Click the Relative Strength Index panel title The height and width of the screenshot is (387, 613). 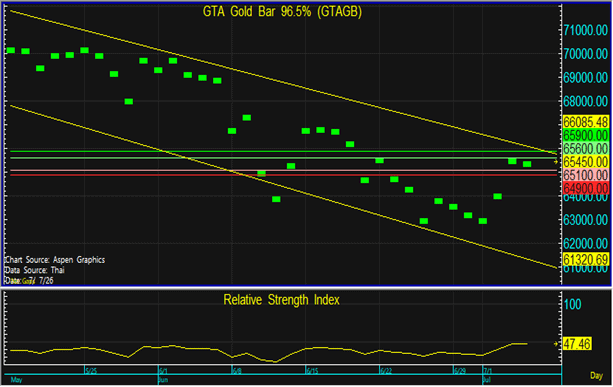281,300
